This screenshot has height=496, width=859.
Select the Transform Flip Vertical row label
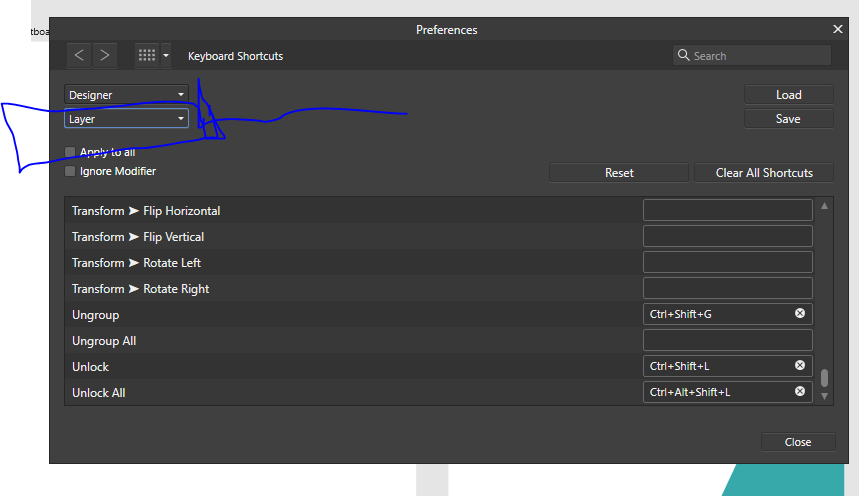tap(138, 237)
